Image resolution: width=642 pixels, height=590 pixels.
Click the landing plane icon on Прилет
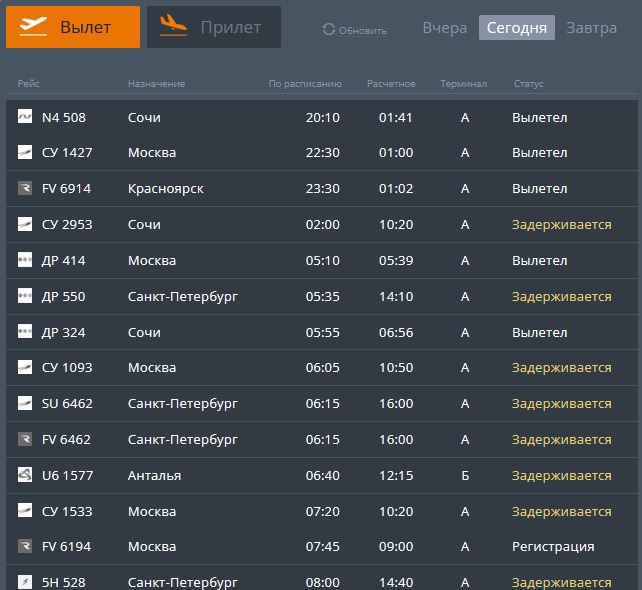[174, 25]
